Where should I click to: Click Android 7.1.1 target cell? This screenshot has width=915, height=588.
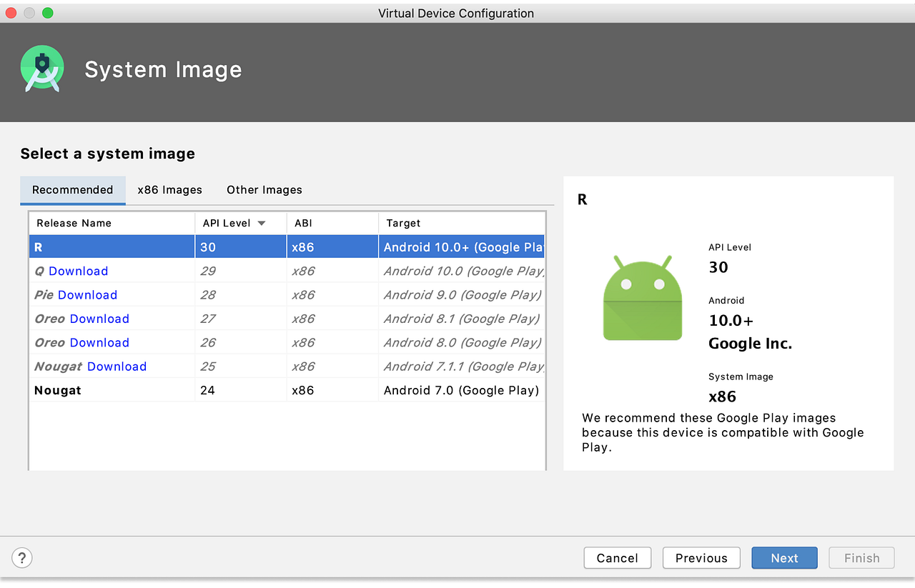461,367
